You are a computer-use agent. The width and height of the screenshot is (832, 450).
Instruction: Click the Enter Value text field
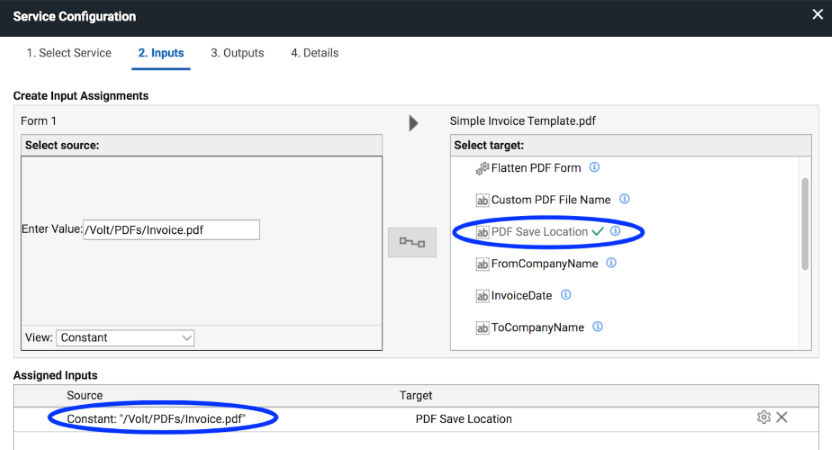pyautogui.click(x=171, y=230)
